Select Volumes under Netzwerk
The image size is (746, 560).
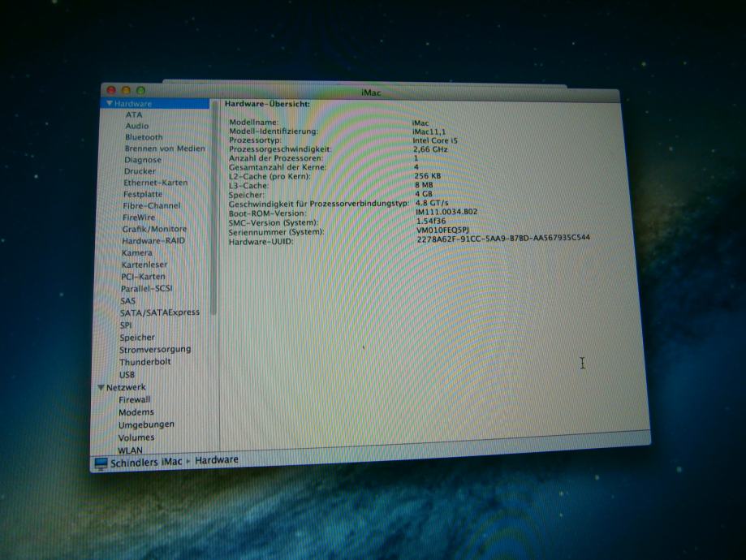pos(136,437)
